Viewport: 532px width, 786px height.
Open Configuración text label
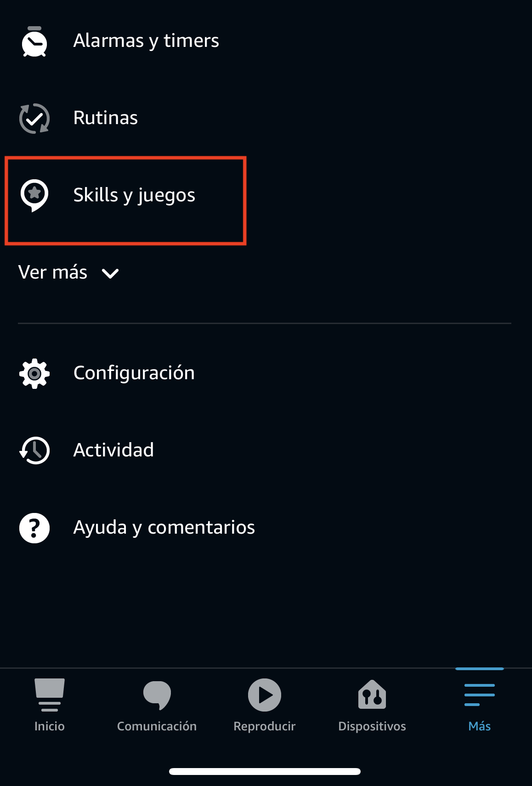(134, 373)
